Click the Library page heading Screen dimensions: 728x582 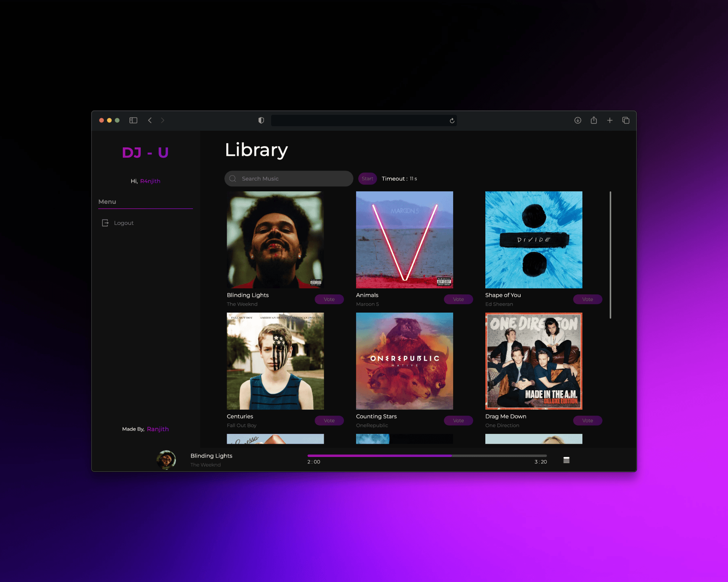pos(256,150)
